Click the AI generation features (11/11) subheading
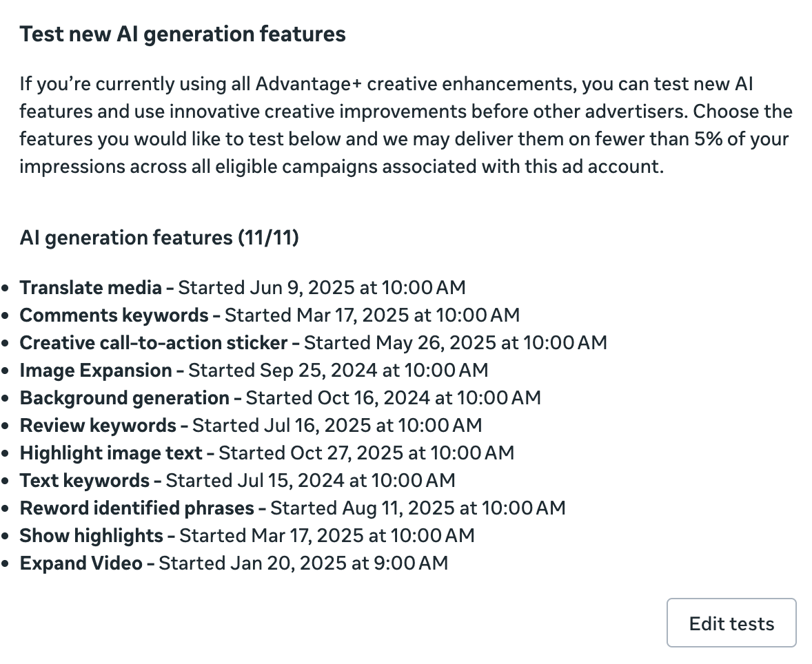This screenshot has height=664, width=812. (x=159, y=238)
